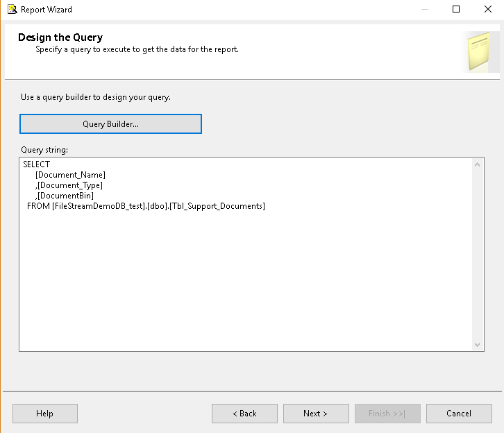Click the Report Wizard title bar icon
The image size is (504, 433).
(x=12, y=10)
